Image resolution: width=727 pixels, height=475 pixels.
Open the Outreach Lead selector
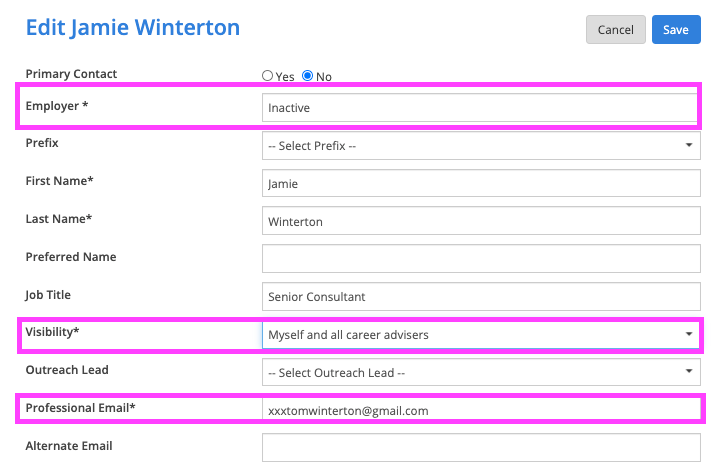481,373
